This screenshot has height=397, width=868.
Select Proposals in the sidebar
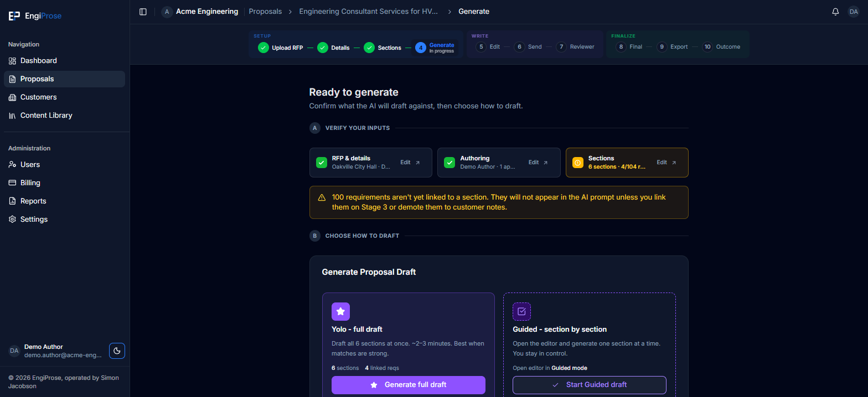64,79
